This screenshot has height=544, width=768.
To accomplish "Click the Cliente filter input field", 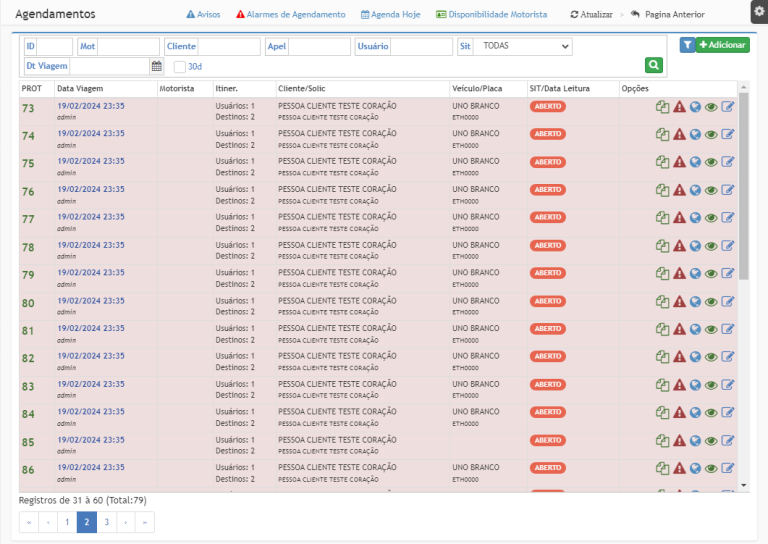I will (x=228, y=46).
